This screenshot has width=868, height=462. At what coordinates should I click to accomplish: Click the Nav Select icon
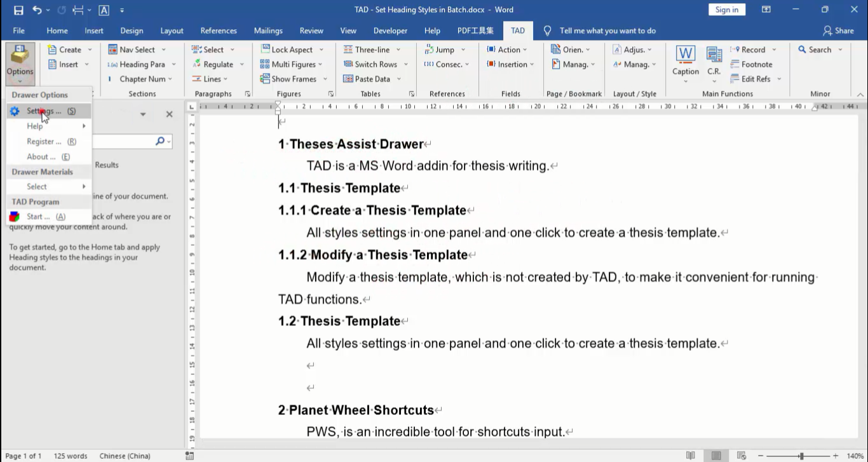(112, 50)
